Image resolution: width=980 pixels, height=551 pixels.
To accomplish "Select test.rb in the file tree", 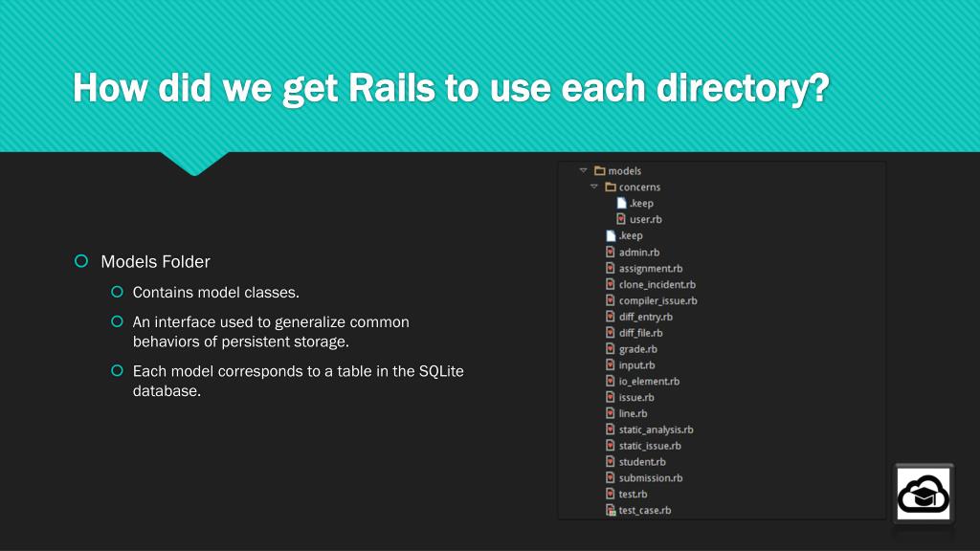I will pyautogui.click(x=633, y=495).
